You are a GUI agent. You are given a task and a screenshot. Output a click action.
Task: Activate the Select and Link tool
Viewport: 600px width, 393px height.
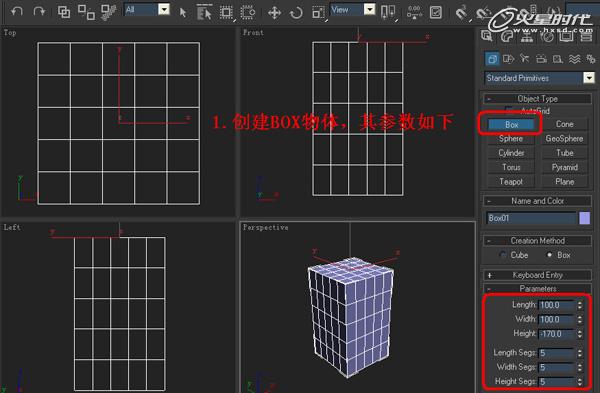click(64, 12)
